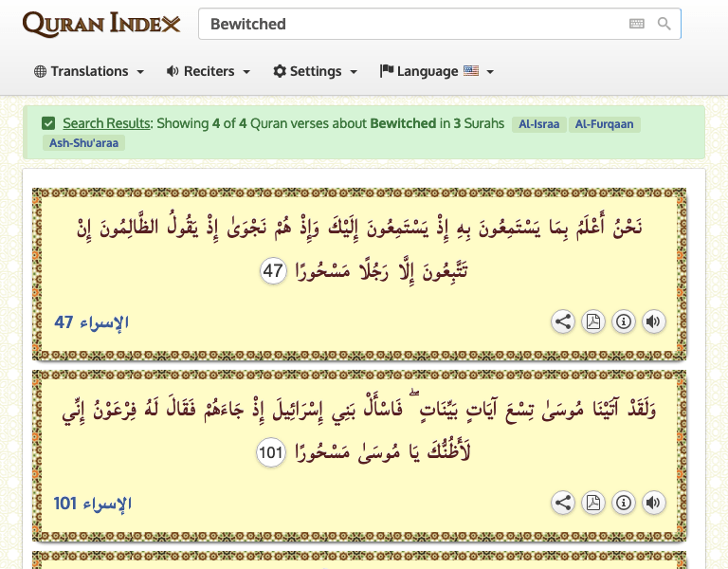Click the Ash-Shu'araa surah tag
Viewport: 728px width, 569px height.
83,143
